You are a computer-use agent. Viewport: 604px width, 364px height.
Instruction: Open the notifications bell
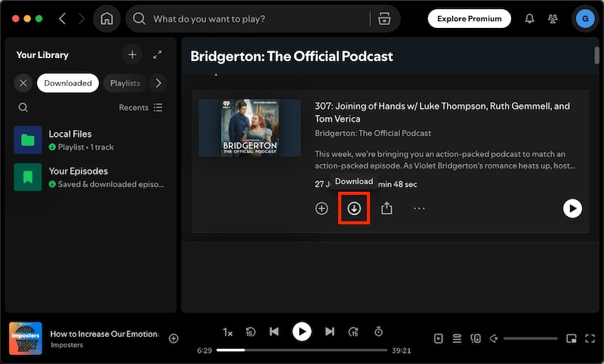click(530, 18)
